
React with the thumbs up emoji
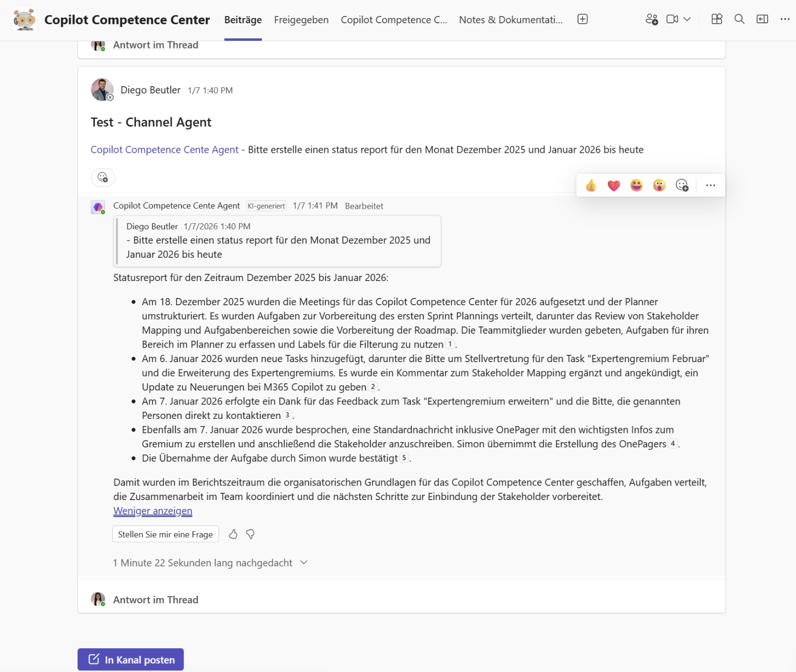point(591,185)
